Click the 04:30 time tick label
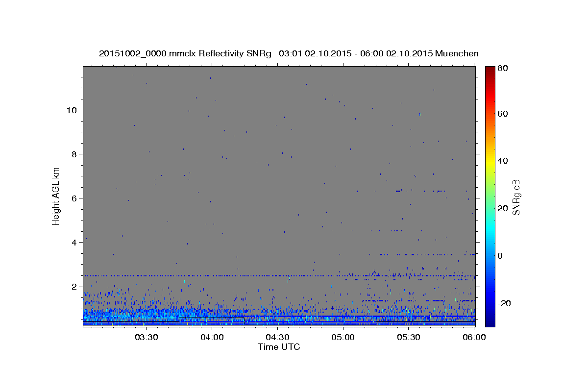 277,337
